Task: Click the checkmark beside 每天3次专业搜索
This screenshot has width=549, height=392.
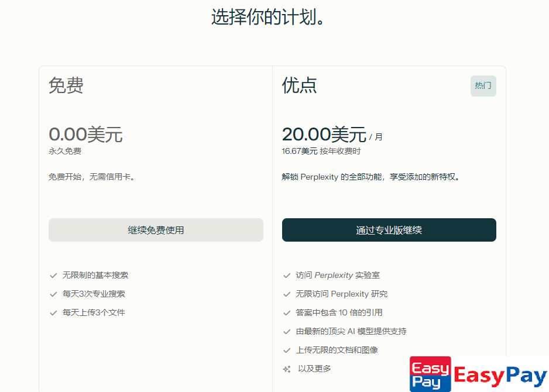Action: coord(53,294)
